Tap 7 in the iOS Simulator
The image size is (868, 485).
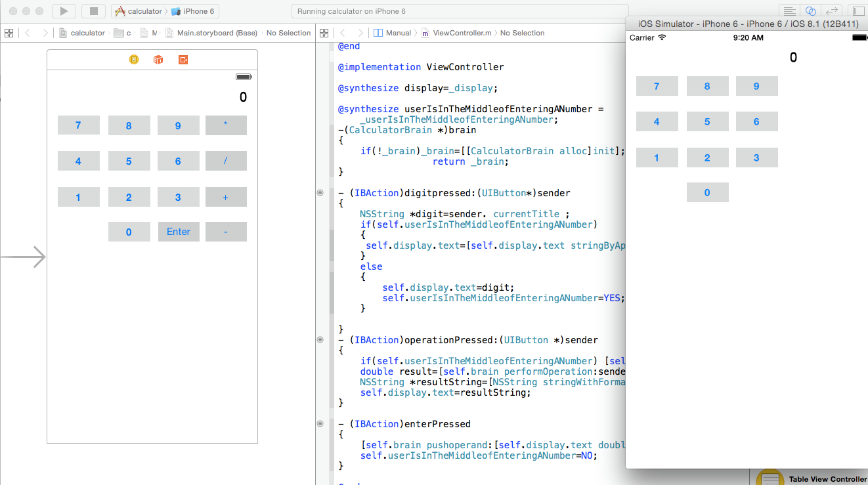coord(657,86)
